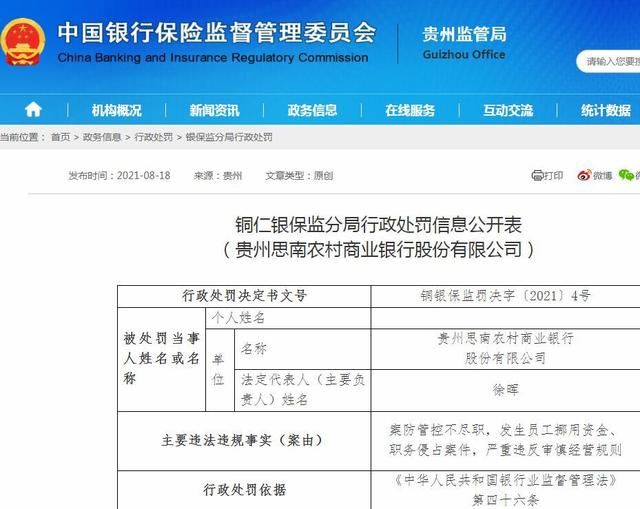Go to 银保监分局行政处罚 in breadcrumb
This screenshot has width=640, height=509.
[229, 137]
